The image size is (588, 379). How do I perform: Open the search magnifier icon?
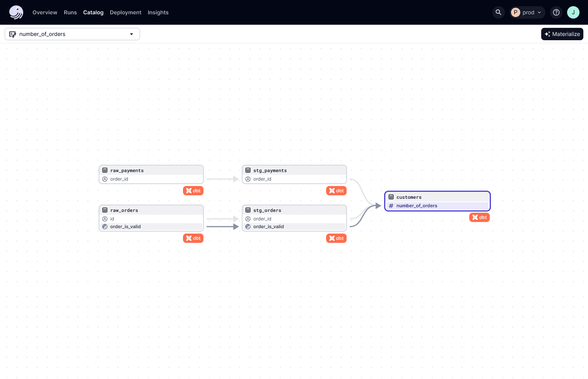tap(498, 12)
